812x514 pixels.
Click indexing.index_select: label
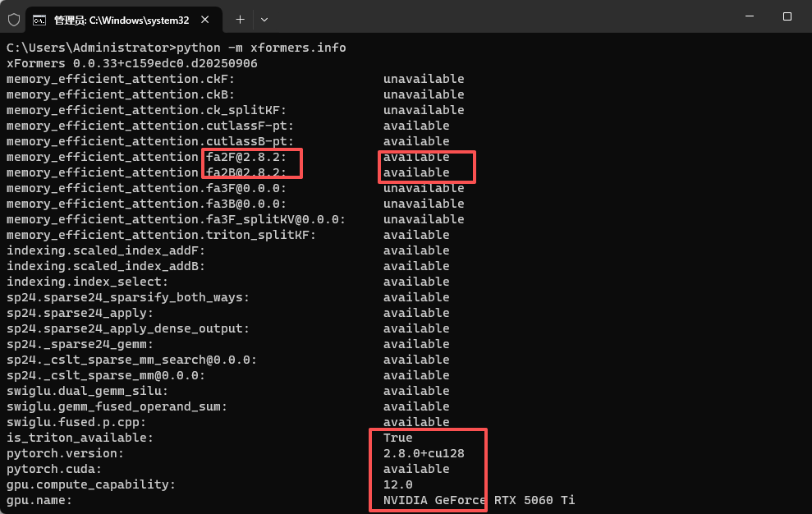point(88,282)
